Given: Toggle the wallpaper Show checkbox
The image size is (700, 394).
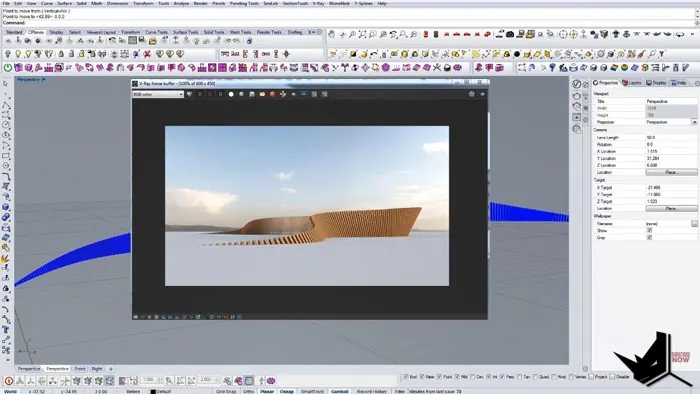Looking at the screenshot, I should point(650,231).
